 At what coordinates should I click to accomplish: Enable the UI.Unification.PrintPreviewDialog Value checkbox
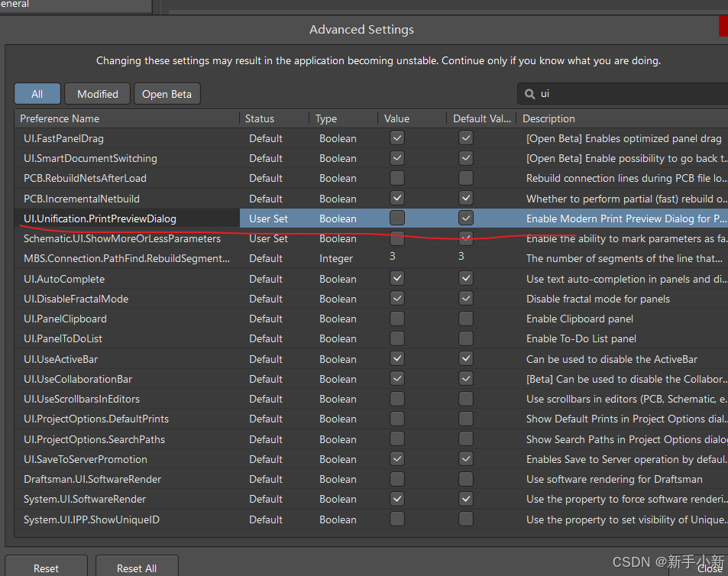coord(397,218)
